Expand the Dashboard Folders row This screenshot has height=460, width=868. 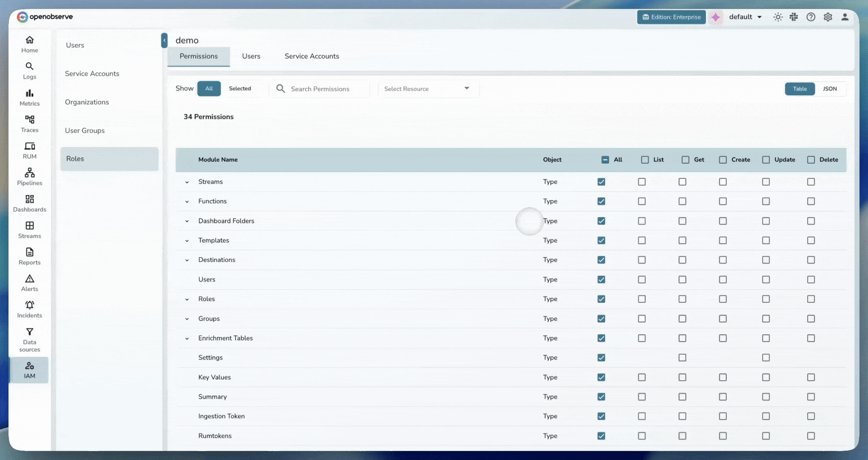[x=187, y=221]
